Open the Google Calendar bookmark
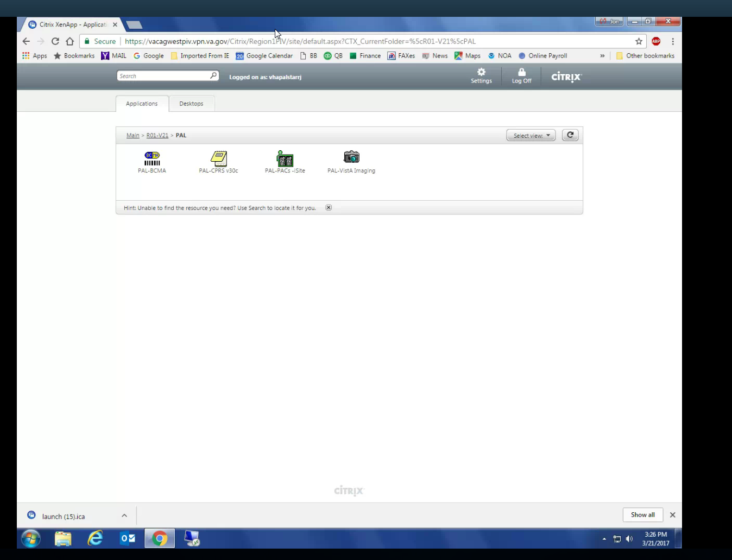This screenshot has width=732, height=560. 264,56
